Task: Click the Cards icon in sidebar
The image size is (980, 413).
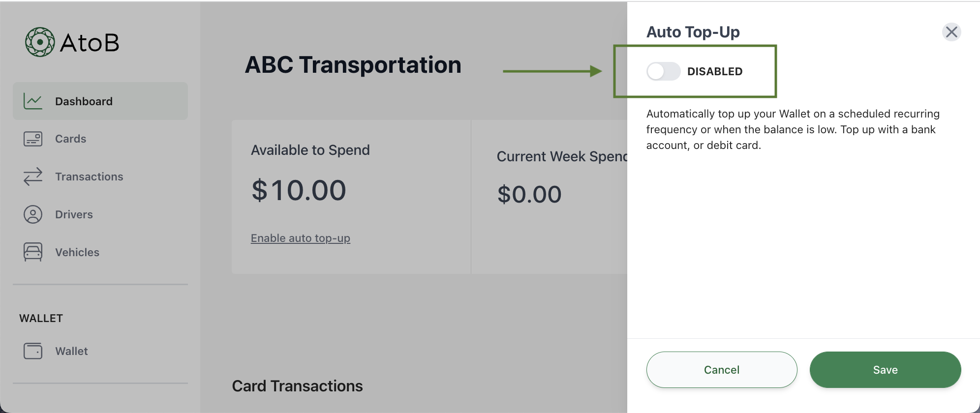Action: 32,139
